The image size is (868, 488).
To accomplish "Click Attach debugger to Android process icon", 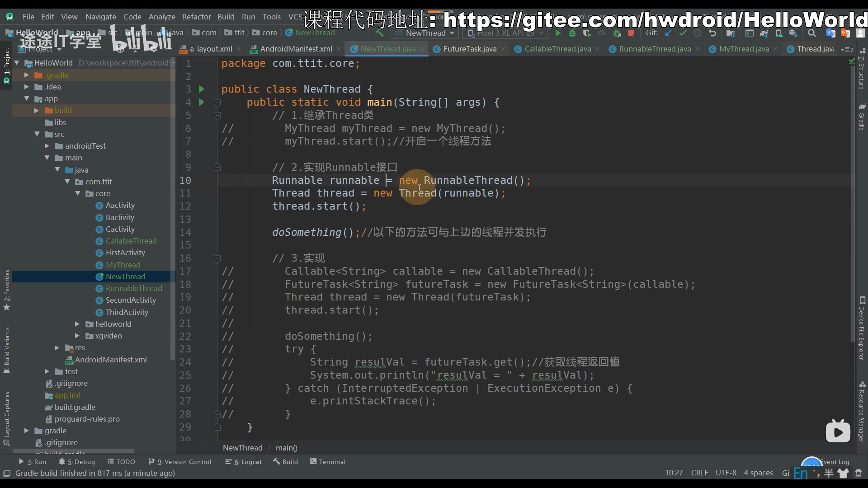I will [617, 33].
